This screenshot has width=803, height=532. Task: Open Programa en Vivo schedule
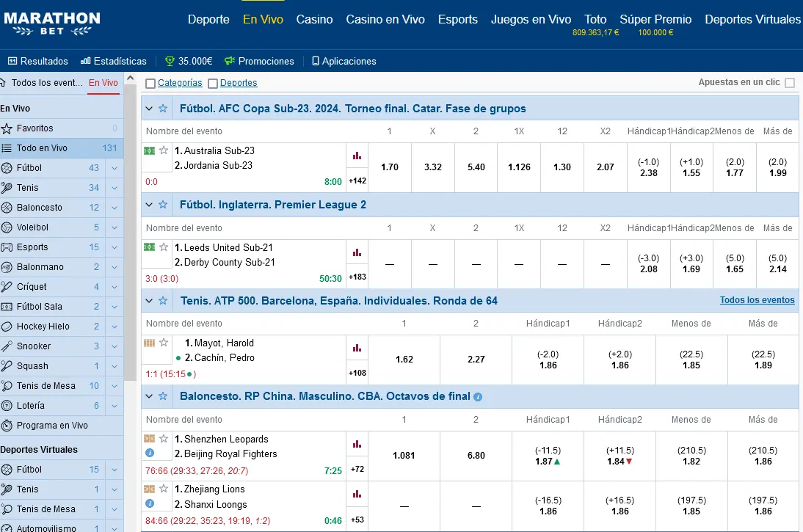[x=62, y=425]
